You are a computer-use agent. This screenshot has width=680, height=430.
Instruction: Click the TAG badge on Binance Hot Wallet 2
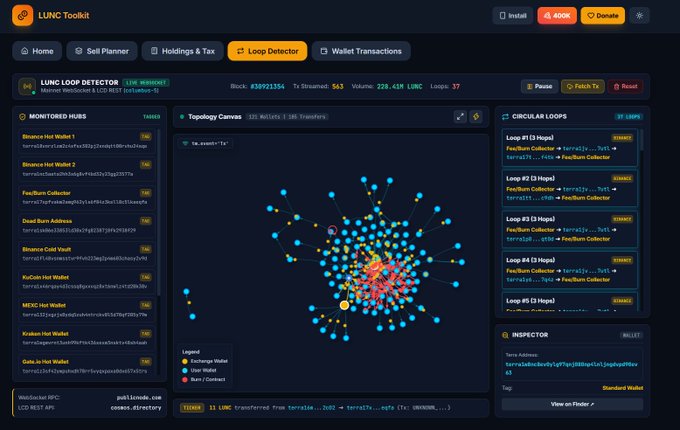point(146,165)
